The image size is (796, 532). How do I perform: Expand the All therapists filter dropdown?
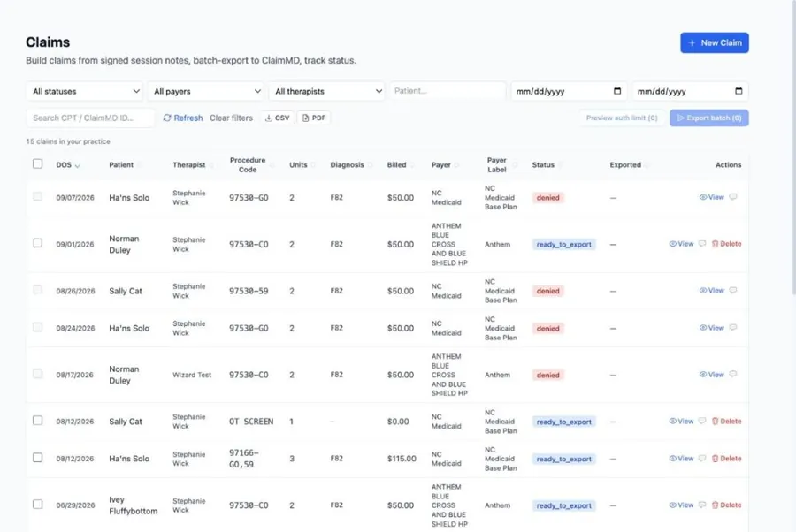tap(327, 91)
